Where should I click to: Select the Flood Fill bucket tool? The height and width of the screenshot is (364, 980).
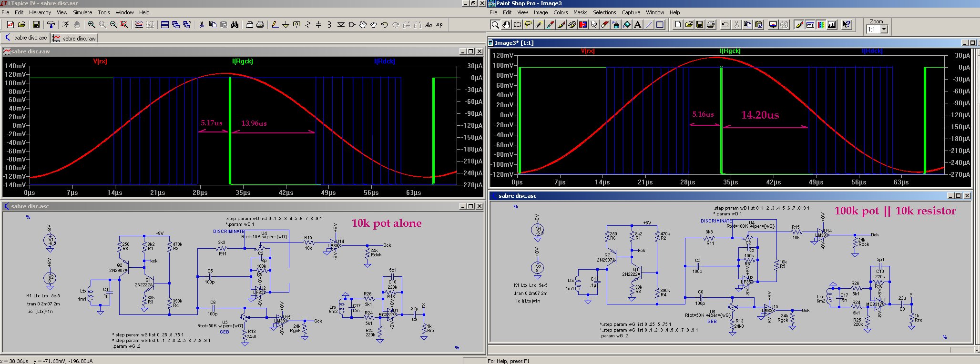point(627,25)
